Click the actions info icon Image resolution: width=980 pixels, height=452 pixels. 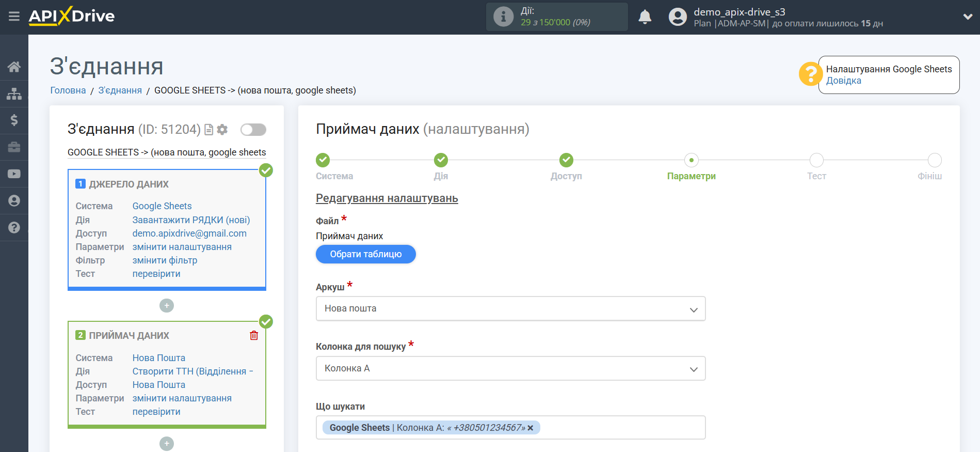[503, 17]
